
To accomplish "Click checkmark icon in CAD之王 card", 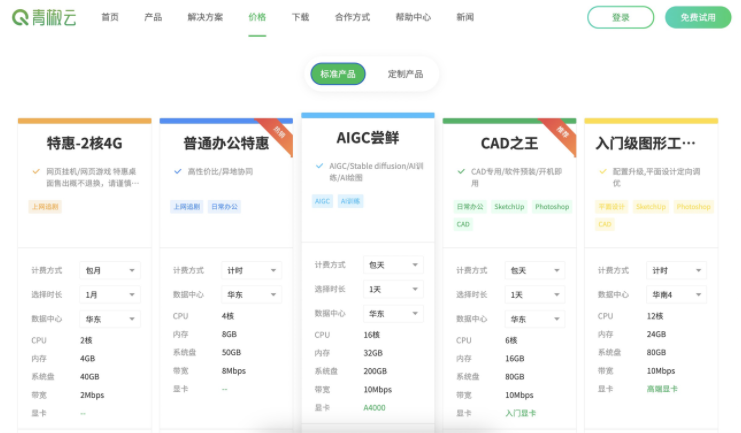I will 461,171.
